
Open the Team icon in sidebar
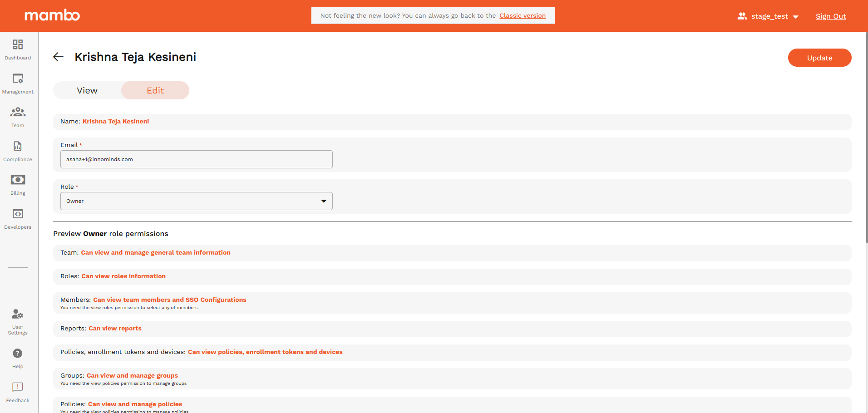[x=18, y=112]
